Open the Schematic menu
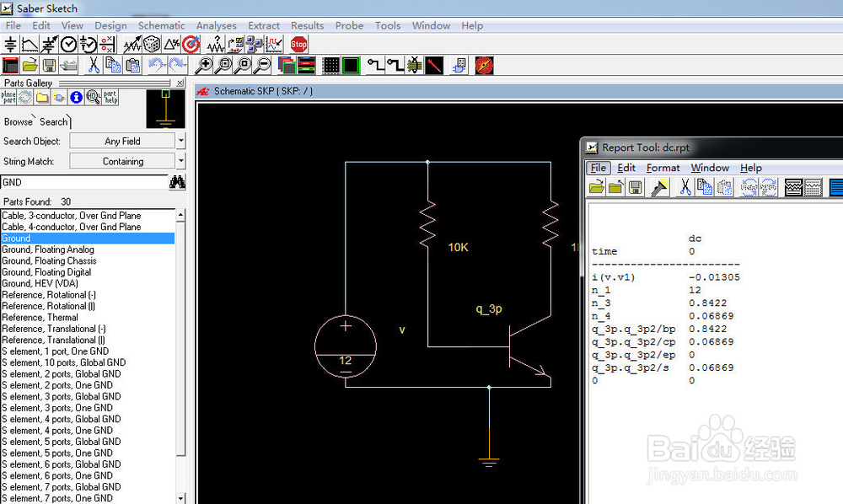Viewport: 843px width, 504px height. click(161, 26)
